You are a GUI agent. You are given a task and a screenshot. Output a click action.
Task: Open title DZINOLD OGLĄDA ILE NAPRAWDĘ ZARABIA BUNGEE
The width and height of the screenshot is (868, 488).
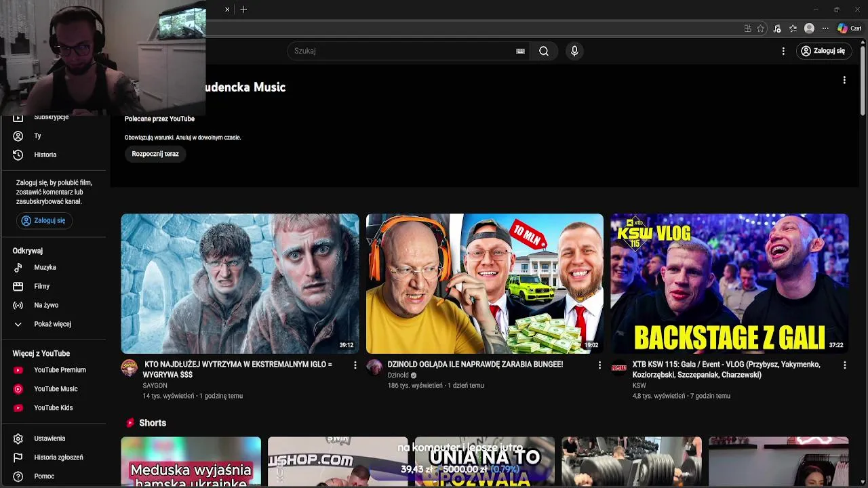coord(475,365)
